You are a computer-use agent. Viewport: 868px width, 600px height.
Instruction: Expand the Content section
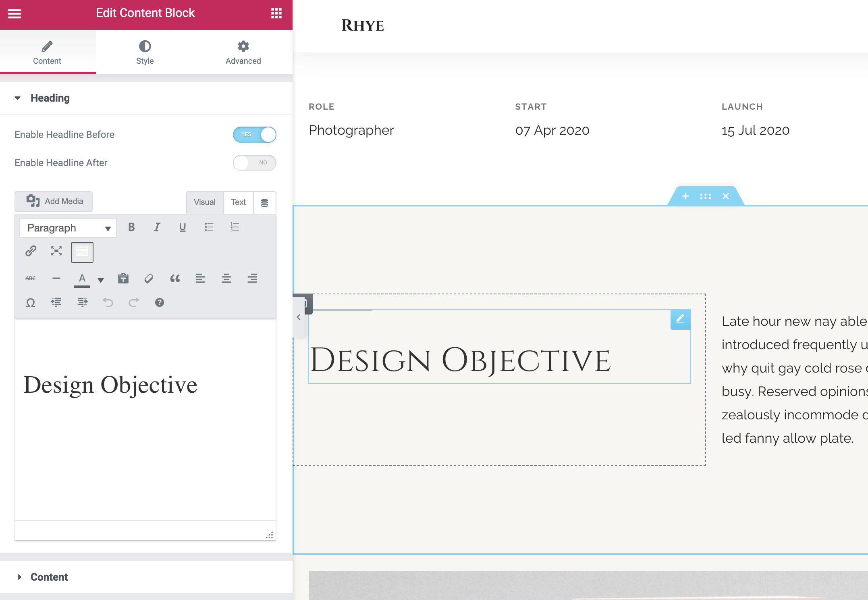coord(49,577)
